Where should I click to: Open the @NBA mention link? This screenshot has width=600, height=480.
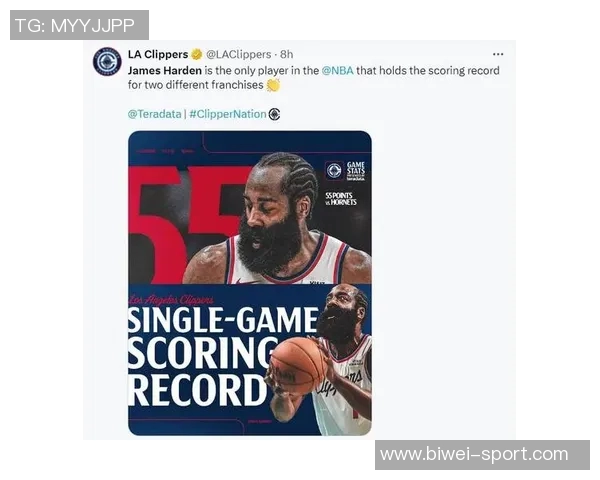pyautogui.click(x=338, y=70)
